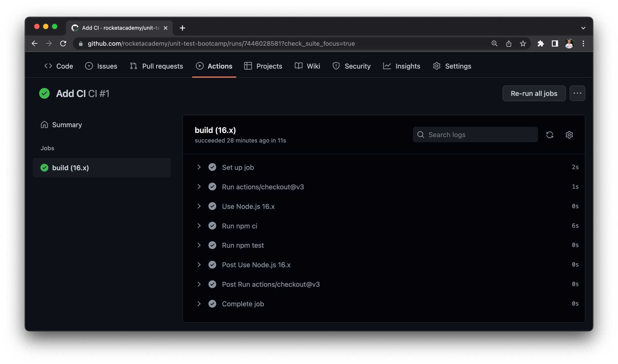Open the log settings gear icon
The image size is (618, 364).
tap(569, 135)
